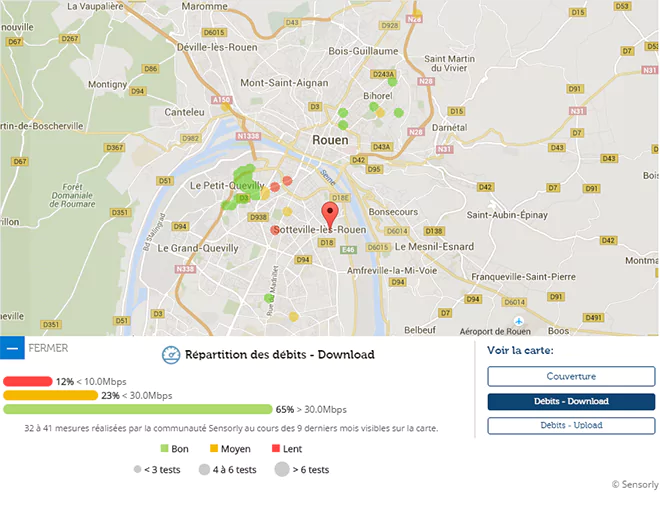Click the speedometer icon beside Répartition des débits
The image size is (660, 507).
point(171,355)
